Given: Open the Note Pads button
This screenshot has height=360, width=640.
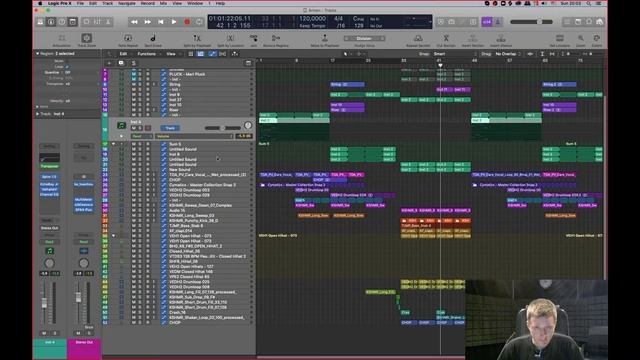Looking at the screenshot, I should point(578,22).
